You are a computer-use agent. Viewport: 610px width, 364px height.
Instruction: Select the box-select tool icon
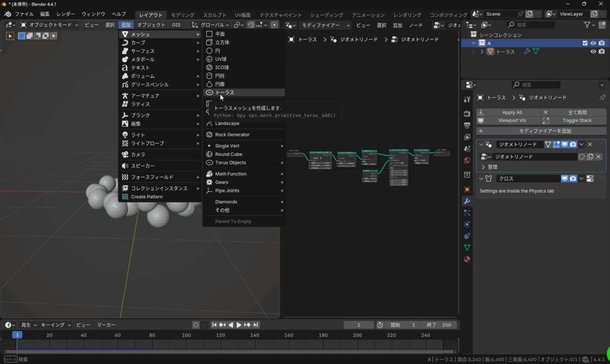pos(22,36)
